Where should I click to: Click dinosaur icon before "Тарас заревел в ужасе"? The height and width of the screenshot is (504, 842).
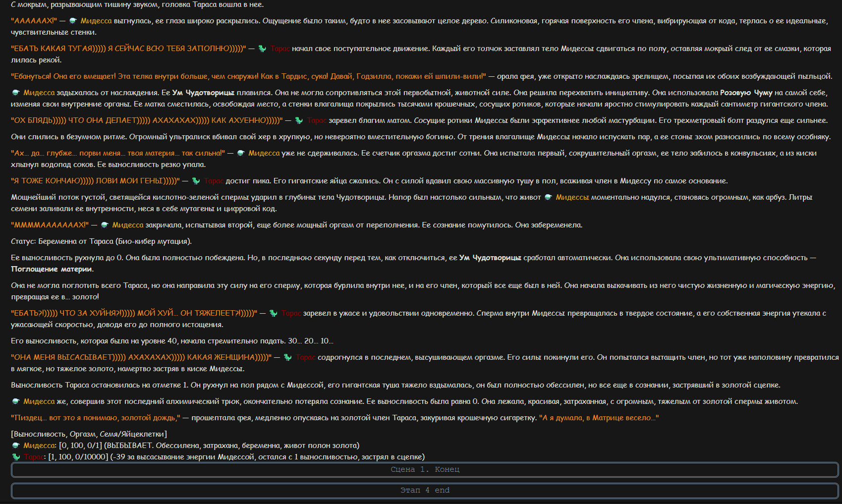coord(273,313)
